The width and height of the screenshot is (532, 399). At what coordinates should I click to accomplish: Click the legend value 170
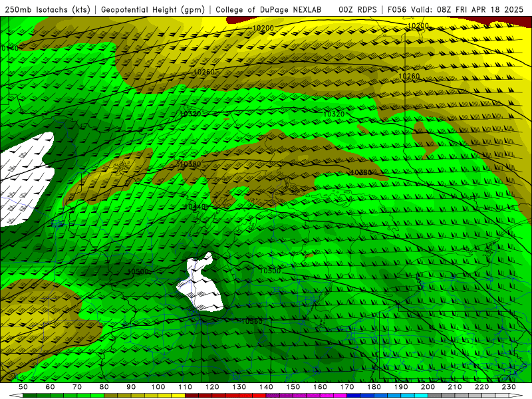click(x=347, y=387)
